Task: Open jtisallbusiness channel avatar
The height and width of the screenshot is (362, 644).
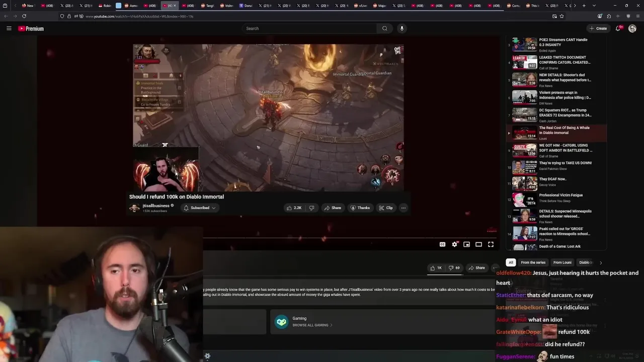Action: tap(134, 208)
